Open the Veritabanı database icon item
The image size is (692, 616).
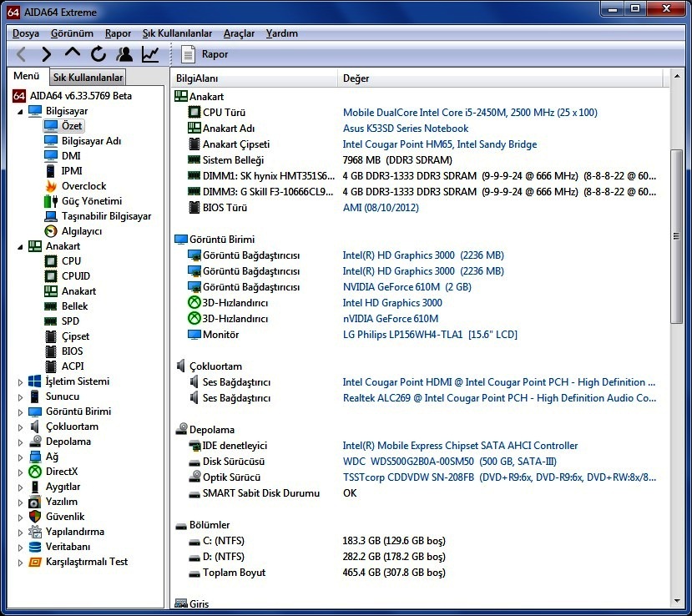tap(35, 547)
